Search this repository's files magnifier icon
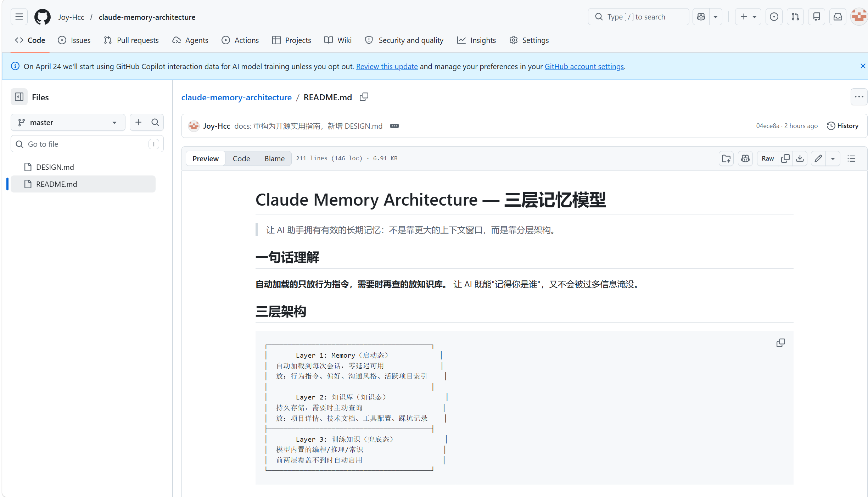Screen dimensions: 868x497 pos(155,122)
